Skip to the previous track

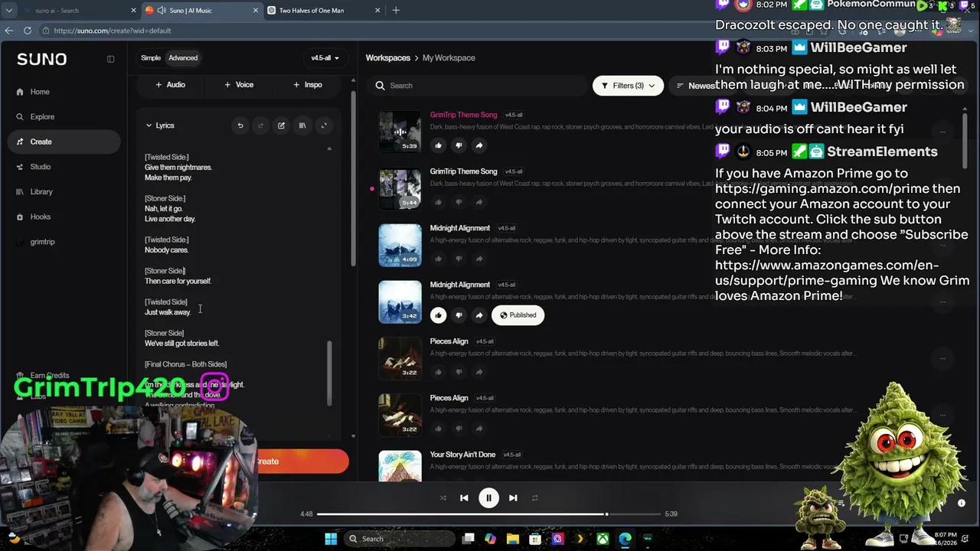[x=464, y=498]
